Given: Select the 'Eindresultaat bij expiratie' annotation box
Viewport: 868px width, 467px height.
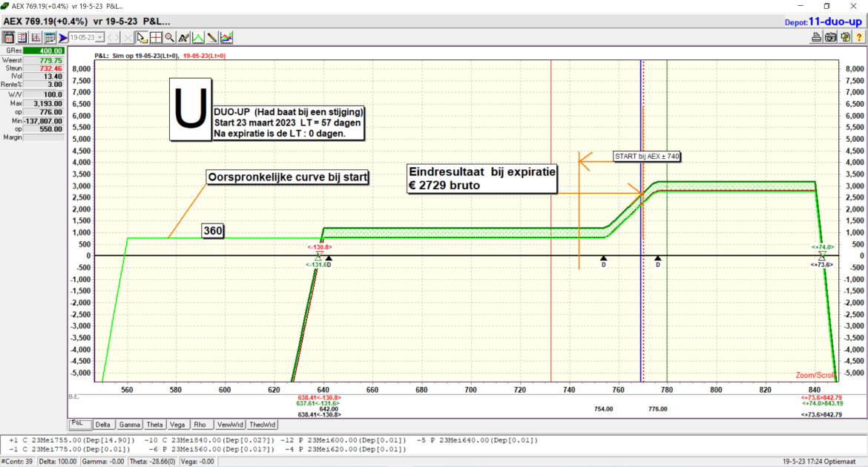Looking at the screenshot, I should (x=481, y=178).
